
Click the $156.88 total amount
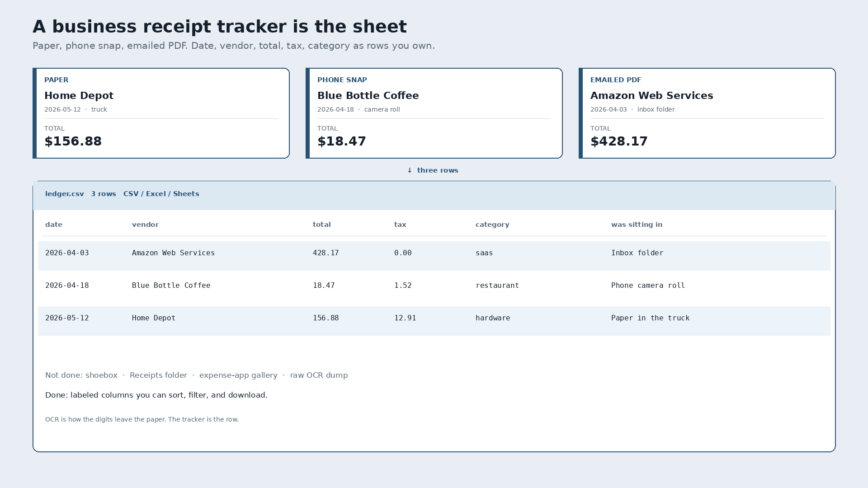(73, 141)
